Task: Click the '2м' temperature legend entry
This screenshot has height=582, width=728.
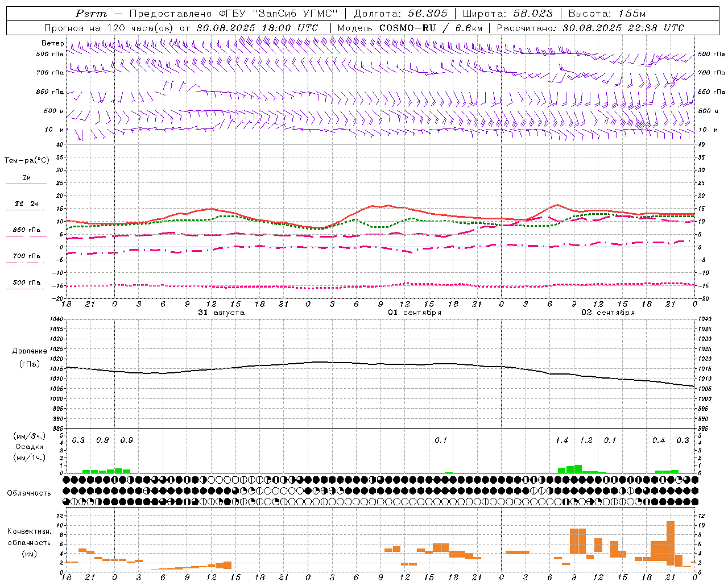Action: tap(27, 178)
